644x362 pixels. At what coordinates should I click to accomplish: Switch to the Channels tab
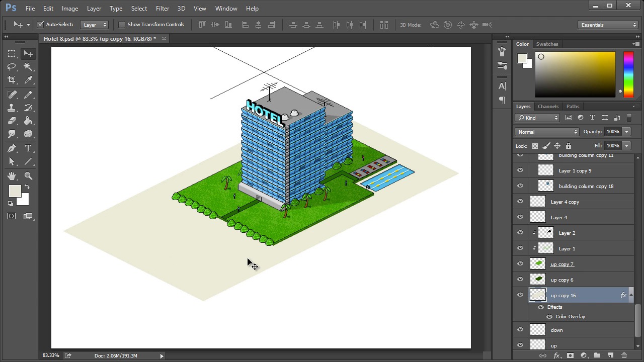(548, 106)
